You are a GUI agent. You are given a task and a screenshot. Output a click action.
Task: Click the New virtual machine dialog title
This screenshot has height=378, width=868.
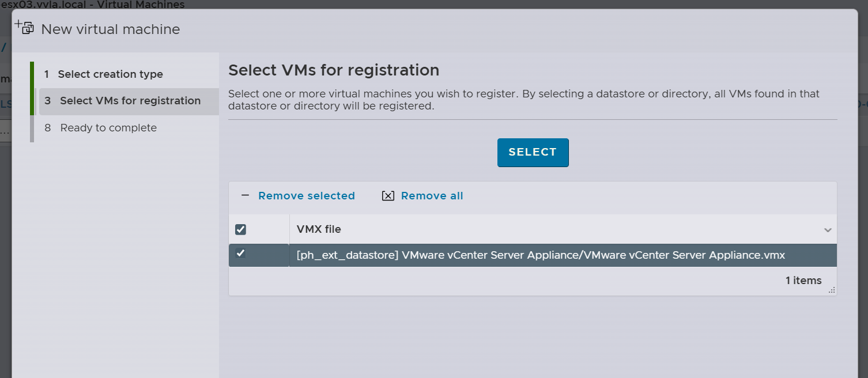pos(110,29)
